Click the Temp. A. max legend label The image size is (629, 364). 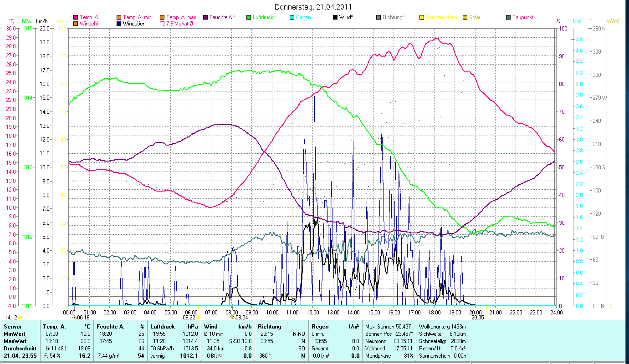[181, 17]
